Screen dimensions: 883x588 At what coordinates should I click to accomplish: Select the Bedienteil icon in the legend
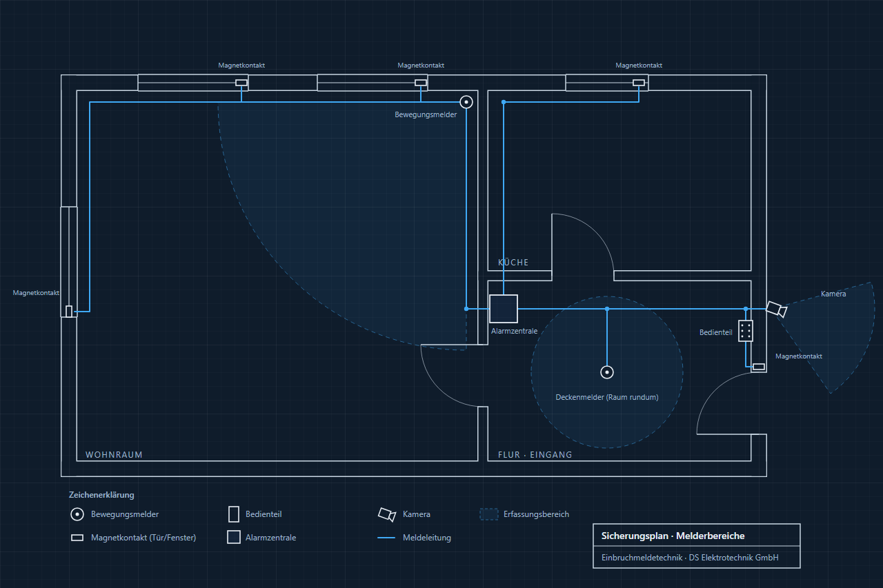233,514
